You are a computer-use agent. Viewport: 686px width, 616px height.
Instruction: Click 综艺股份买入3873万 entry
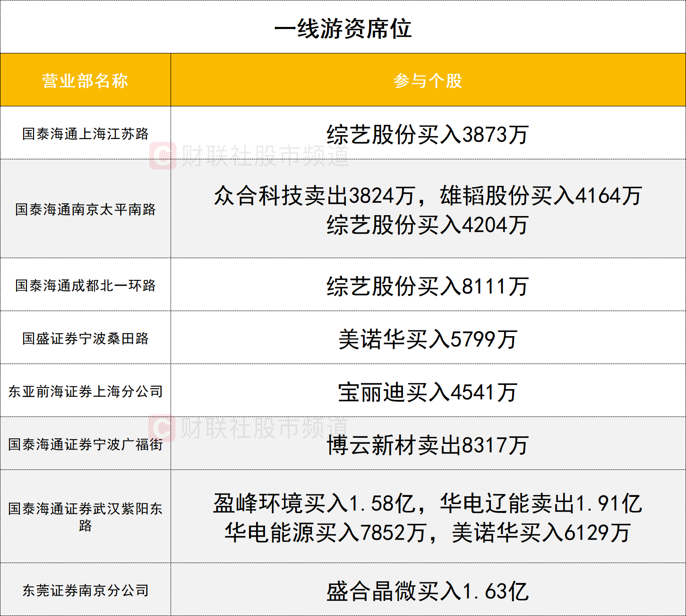click(x=428, y=135)
